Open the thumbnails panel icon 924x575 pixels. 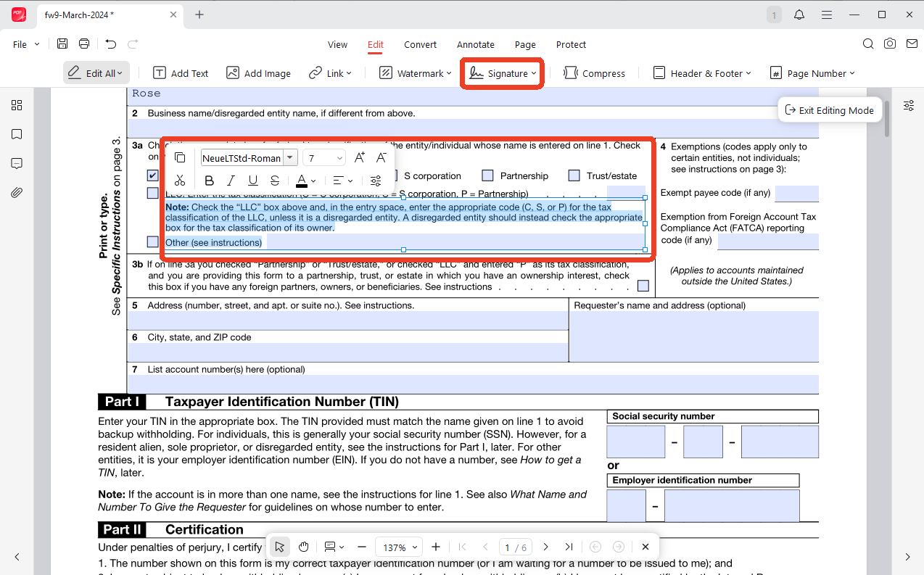(x=17, y=106)
